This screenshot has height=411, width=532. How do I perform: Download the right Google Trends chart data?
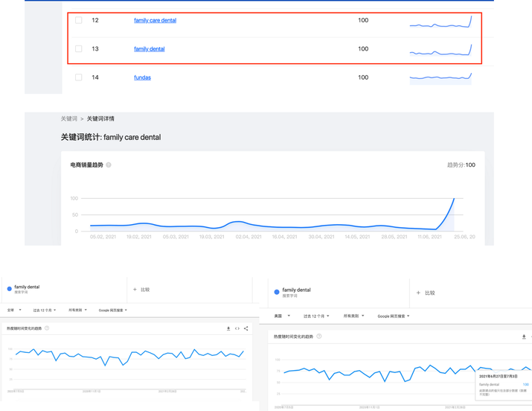(x=524, y=337)
